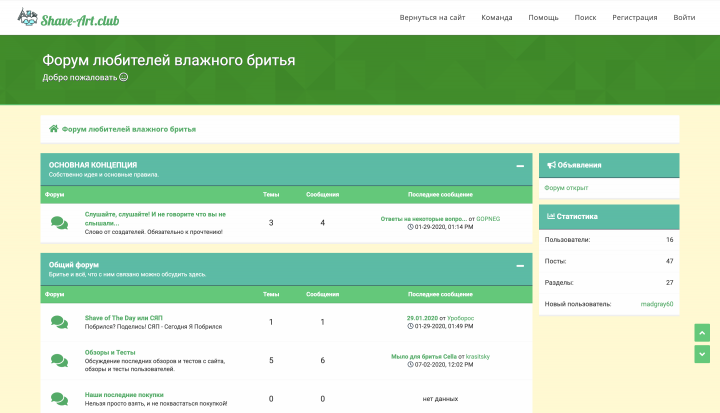Open the Обзоры и Тесты forum
The width and height of the screenshot is (720, 413).
coord(110,352)
